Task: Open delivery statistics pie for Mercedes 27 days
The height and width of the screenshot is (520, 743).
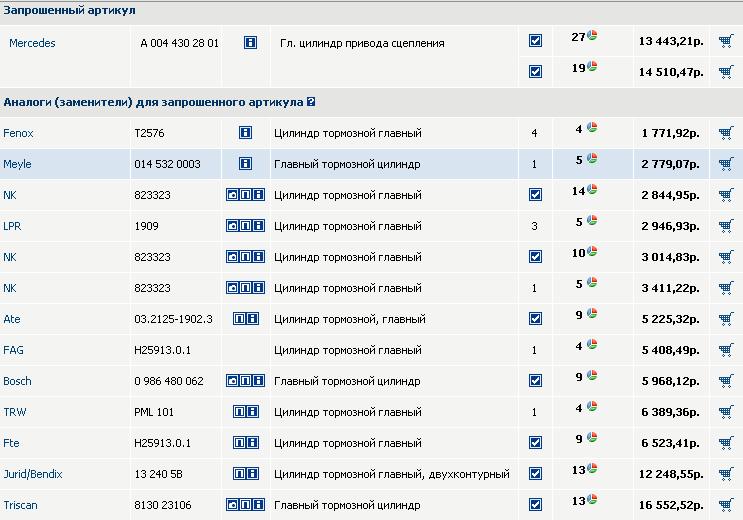Action: pos(592,35)
